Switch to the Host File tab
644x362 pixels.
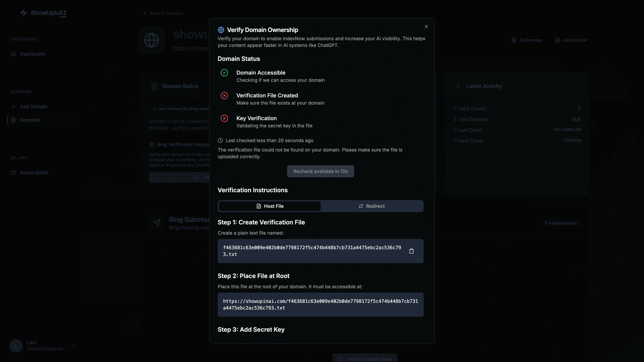(269, 206)
